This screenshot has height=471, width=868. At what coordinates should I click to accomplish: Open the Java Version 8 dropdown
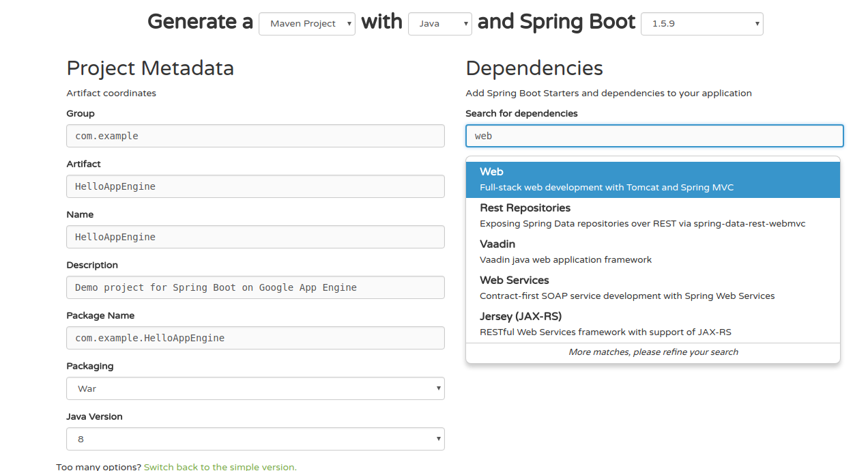[255, 439]
